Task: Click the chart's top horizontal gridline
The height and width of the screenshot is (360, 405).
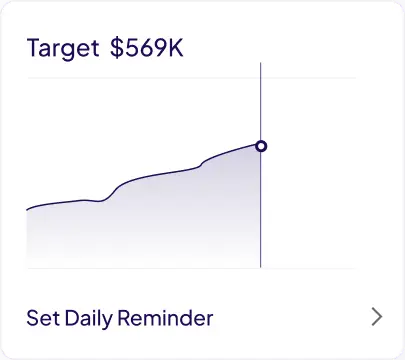Action: click(192, 78)
